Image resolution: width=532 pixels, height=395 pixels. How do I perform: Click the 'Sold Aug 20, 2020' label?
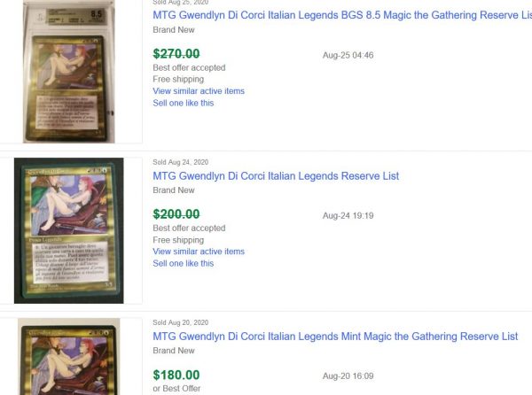[181, 322]
